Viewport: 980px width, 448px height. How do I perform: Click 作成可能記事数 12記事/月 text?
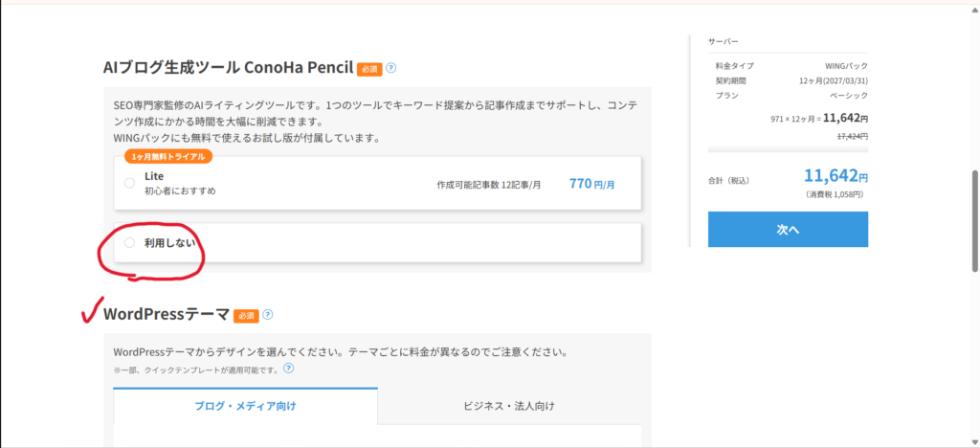[488, 184]
